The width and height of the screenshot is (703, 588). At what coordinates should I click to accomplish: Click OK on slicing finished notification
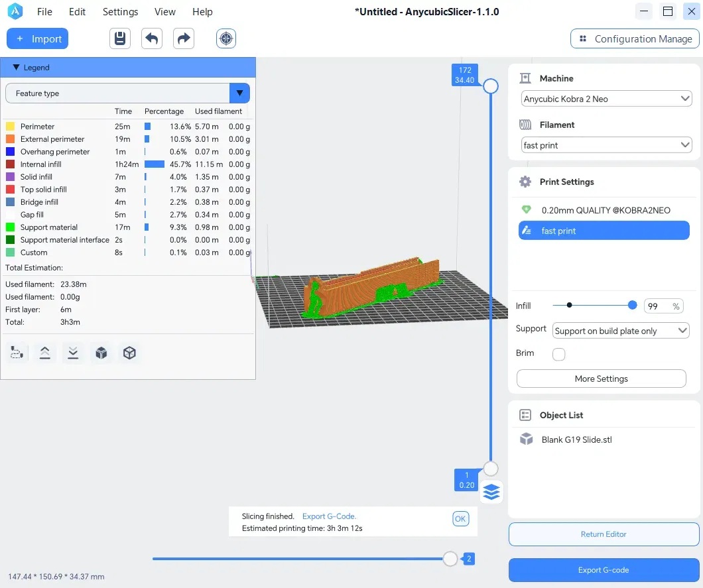tap(460, 519)
